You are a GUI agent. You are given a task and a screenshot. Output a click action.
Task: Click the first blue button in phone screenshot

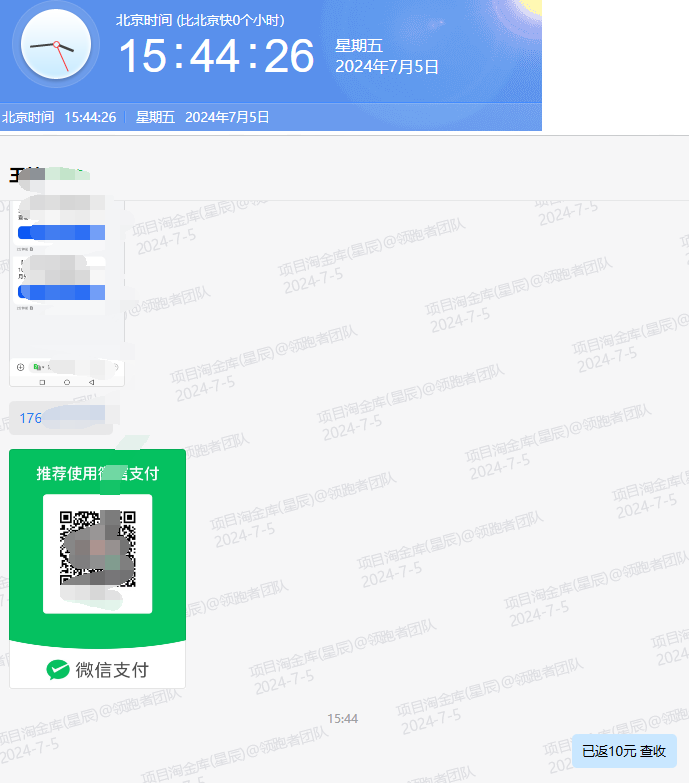point(62,232)
